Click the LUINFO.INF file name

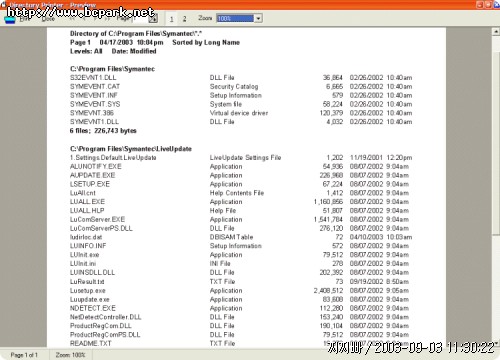point(88,246)
